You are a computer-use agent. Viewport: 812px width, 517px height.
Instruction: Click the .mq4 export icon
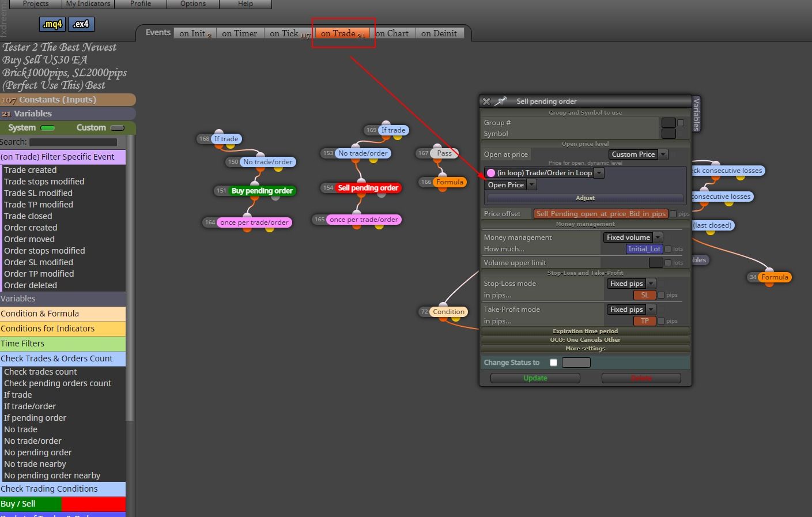pyautogui.click(x=52, y=24)
